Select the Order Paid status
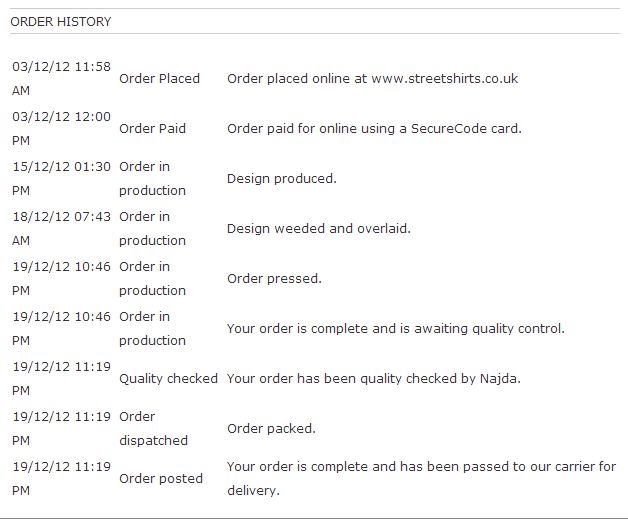 pos(153,129)
